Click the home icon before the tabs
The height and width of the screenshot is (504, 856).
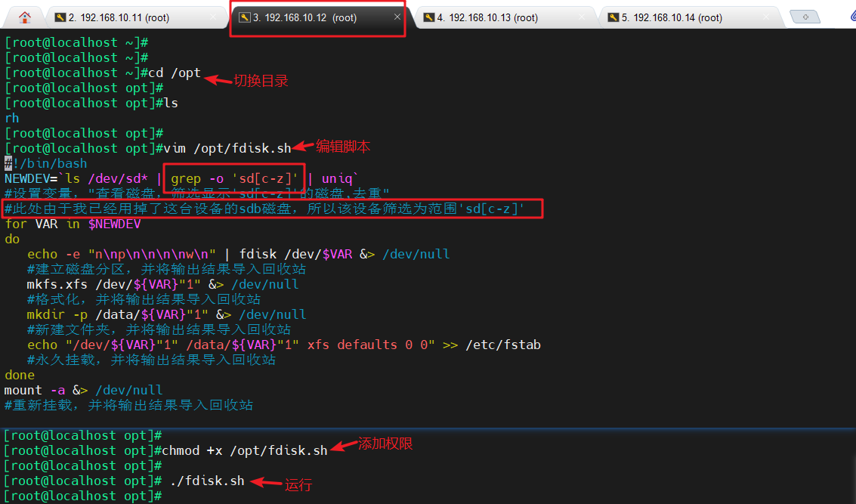(x=25, y=17)
